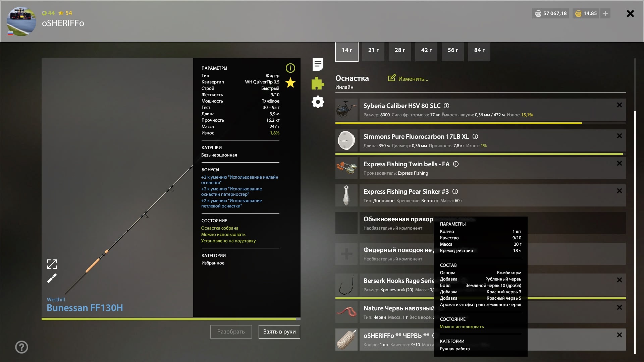This screenshot has width=644, height=362.
Task: Select the 84 г weight tab
Action: coord(479,52)
